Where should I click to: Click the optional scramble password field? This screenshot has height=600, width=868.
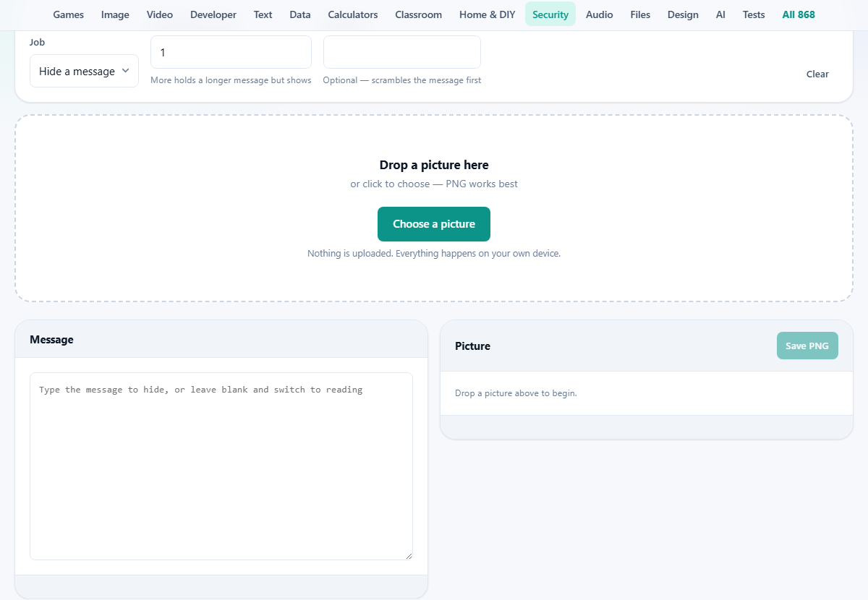[402, 52]
